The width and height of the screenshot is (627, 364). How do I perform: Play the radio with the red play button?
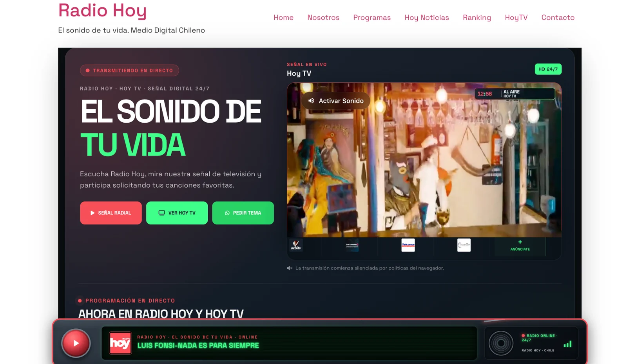coord(76,343)
